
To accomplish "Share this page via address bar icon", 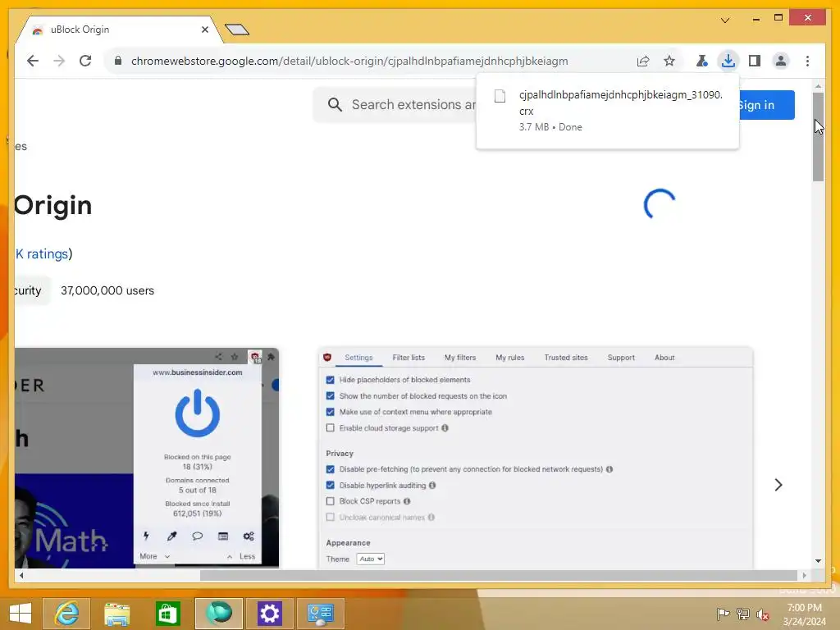I will tap(643, 61).
